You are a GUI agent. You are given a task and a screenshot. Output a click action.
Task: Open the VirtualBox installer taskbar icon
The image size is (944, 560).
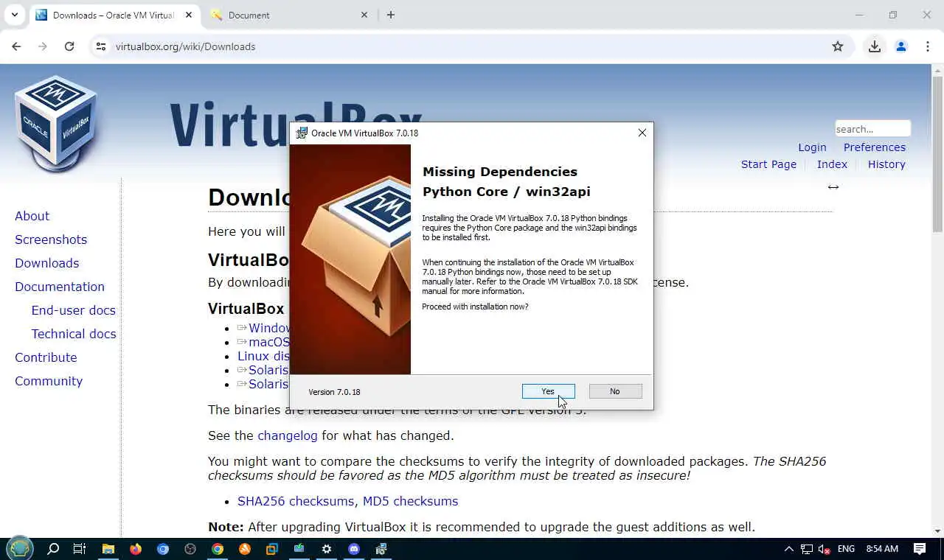tap(381, 549)
